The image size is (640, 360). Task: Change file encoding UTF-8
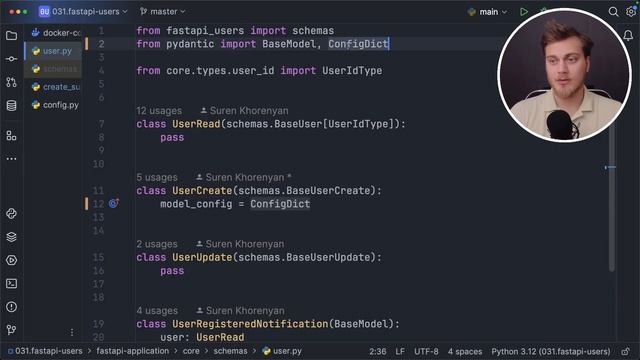(426, 351)
